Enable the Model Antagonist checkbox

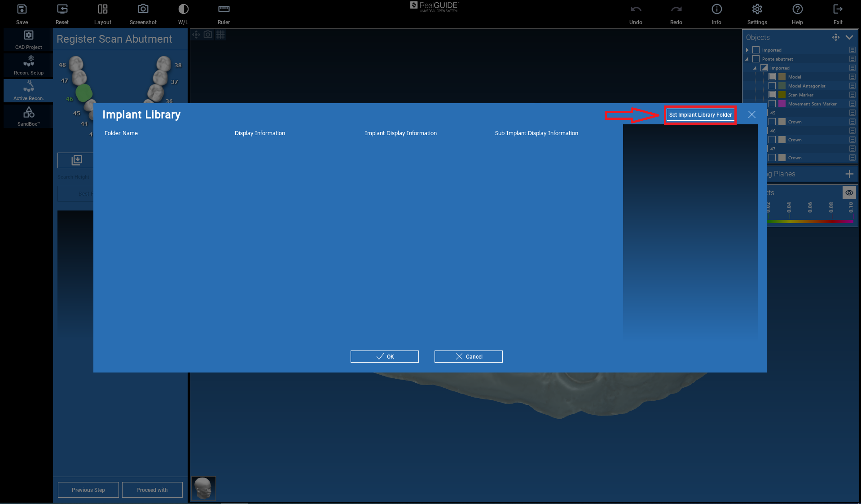[x=772, y=86]
